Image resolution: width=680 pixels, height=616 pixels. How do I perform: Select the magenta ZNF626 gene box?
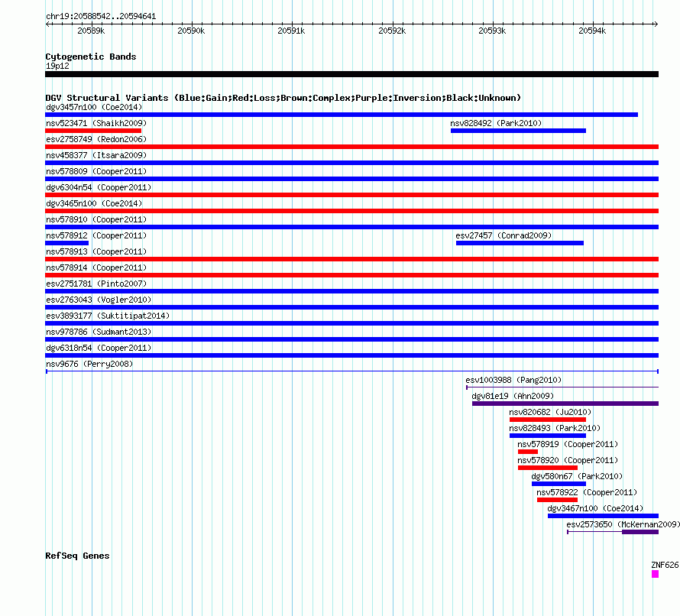pyautogui.click(x=656, y=574)
